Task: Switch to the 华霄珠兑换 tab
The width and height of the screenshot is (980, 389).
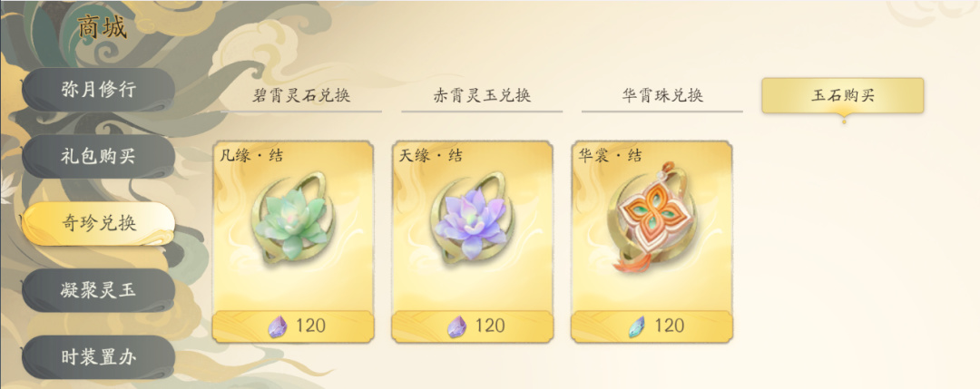Action: 662,95
